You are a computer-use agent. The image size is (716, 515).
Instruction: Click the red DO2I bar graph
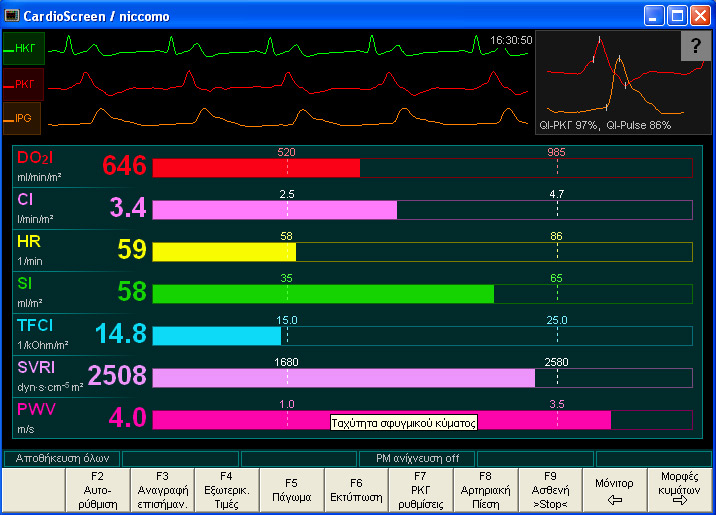tap(255, 168)
